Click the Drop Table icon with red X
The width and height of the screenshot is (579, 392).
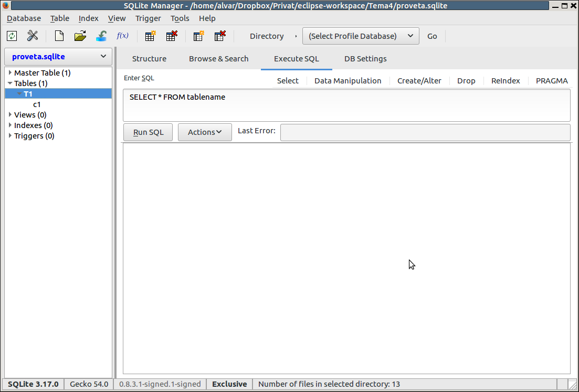[x=172, y=36]
